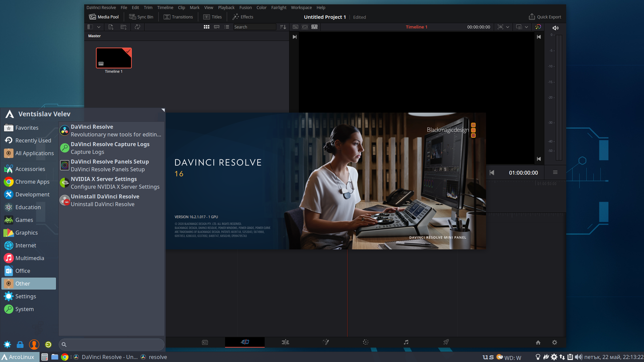The image size is (644, 362).
Task: Open the Effects panel
Action: [243, 17]
